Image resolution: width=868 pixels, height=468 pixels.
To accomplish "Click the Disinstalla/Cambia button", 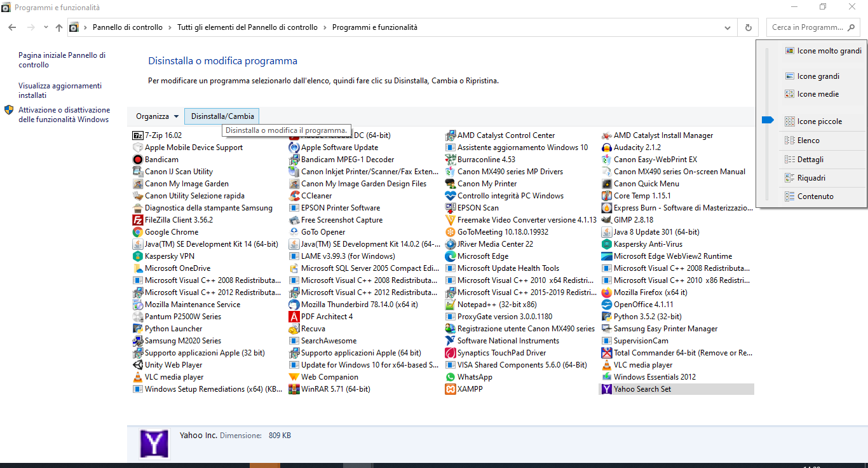I will [222, 116].
